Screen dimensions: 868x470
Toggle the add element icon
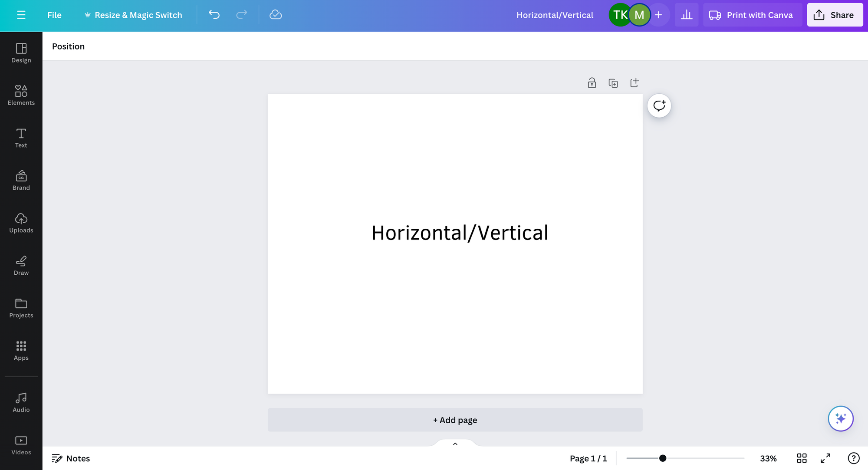pos(634,82)
